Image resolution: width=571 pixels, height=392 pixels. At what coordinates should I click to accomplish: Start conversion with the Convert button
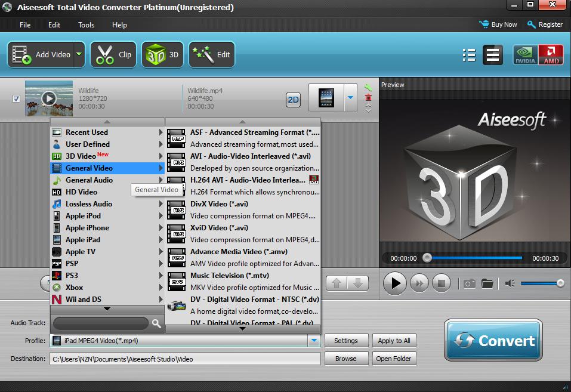point(493,341)
